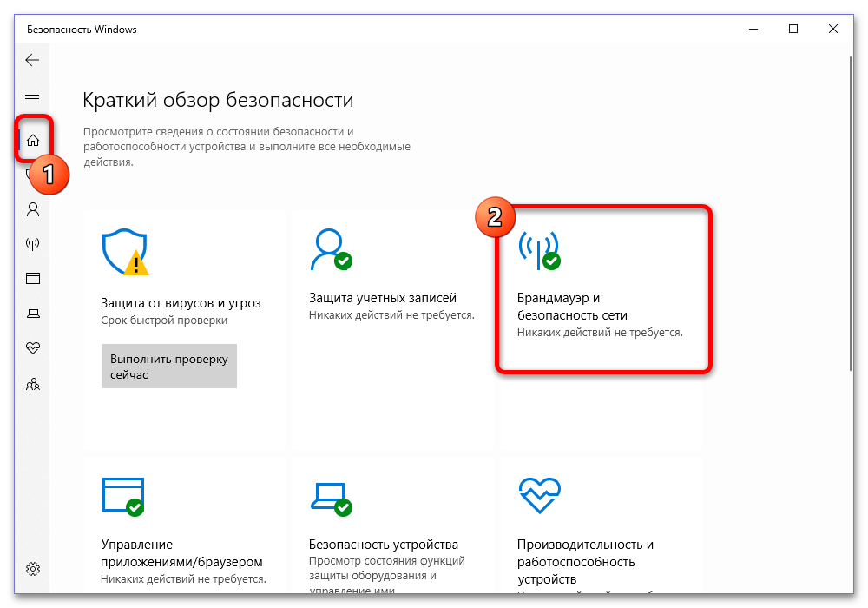The image size is (868, 608).
Task: Open 'Защита учетных записей' heading
Action: 383,297
